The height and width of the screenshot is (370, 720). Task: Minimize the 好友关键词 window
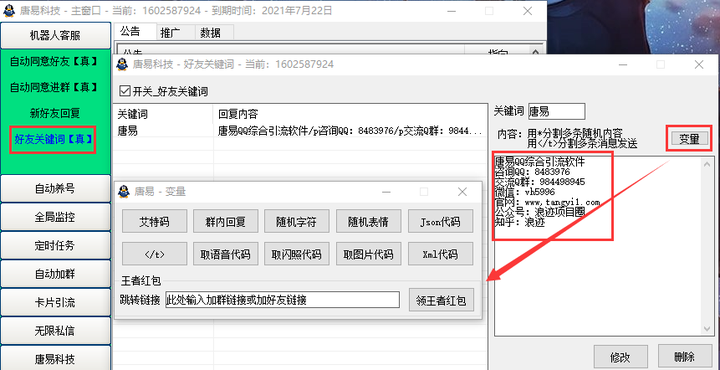click(622, 65)
